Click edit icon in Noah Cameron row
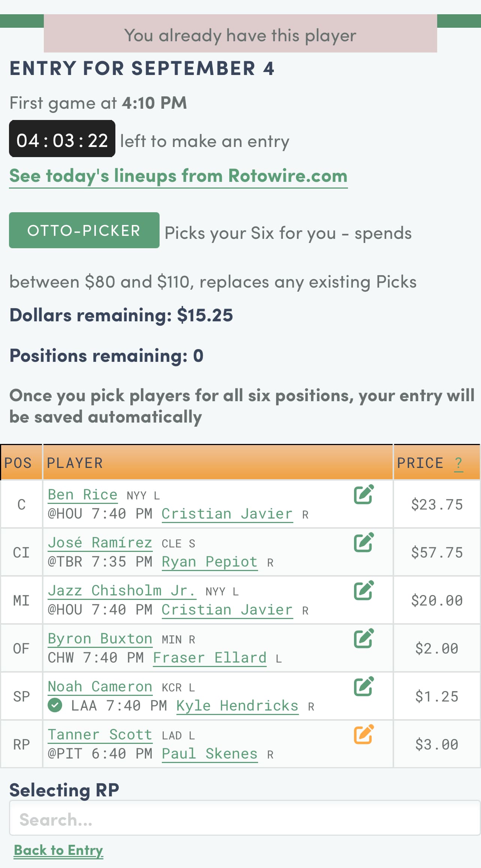This screenshot has width=481, height=868. 363,686
